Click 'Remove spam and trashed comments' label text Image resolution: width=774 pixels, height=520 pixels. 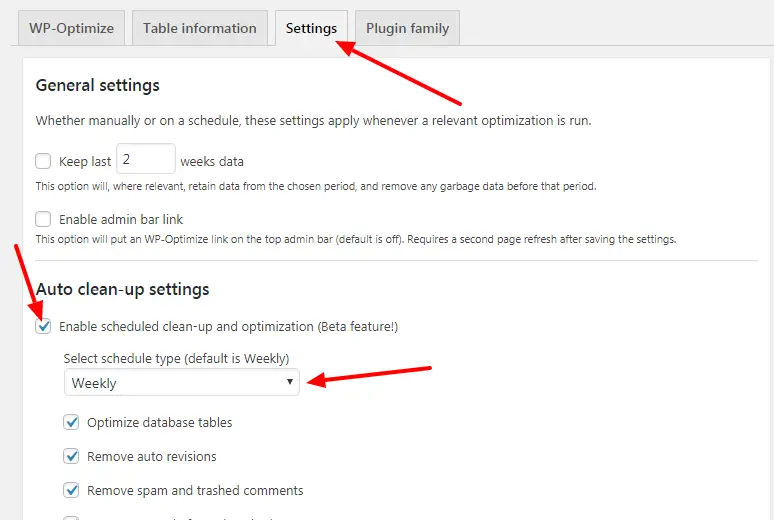[195, 490]
